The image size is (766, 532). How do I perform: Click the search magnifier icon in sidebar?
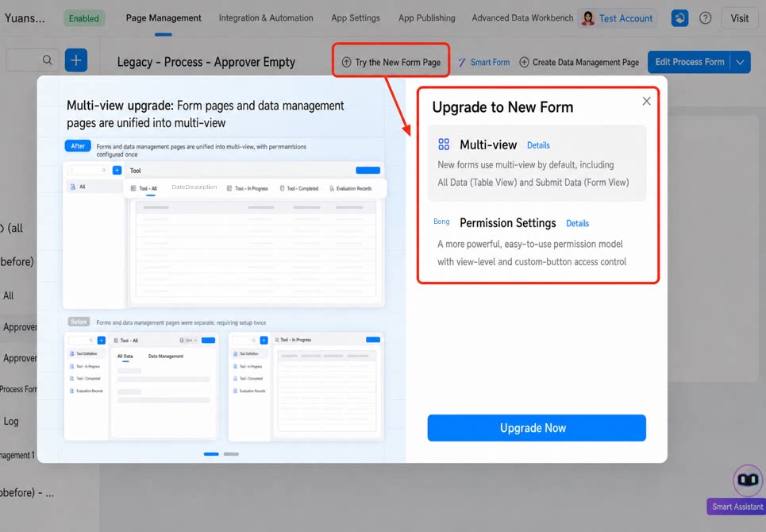click(47, 60)
